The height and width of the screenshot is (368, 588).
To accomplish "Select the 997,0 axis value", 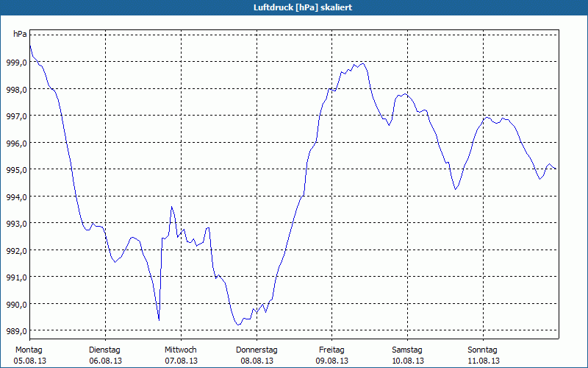I will 17,116.
